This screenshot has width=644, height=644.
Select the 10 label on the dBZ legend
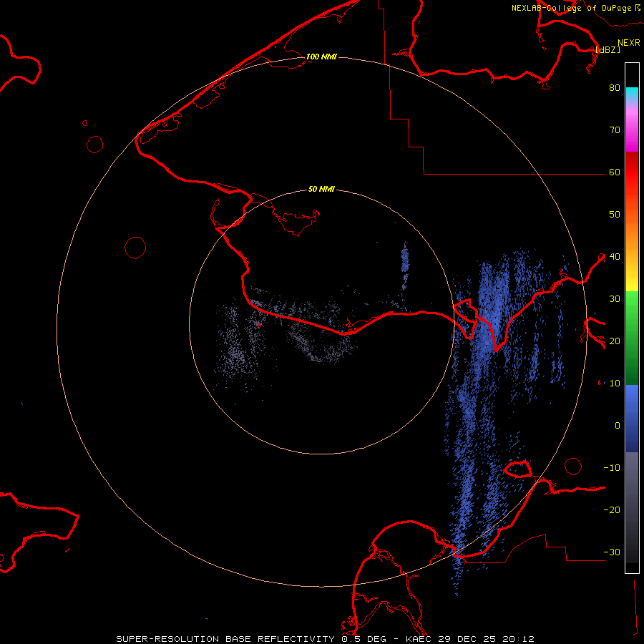click(x=615, y=384)
